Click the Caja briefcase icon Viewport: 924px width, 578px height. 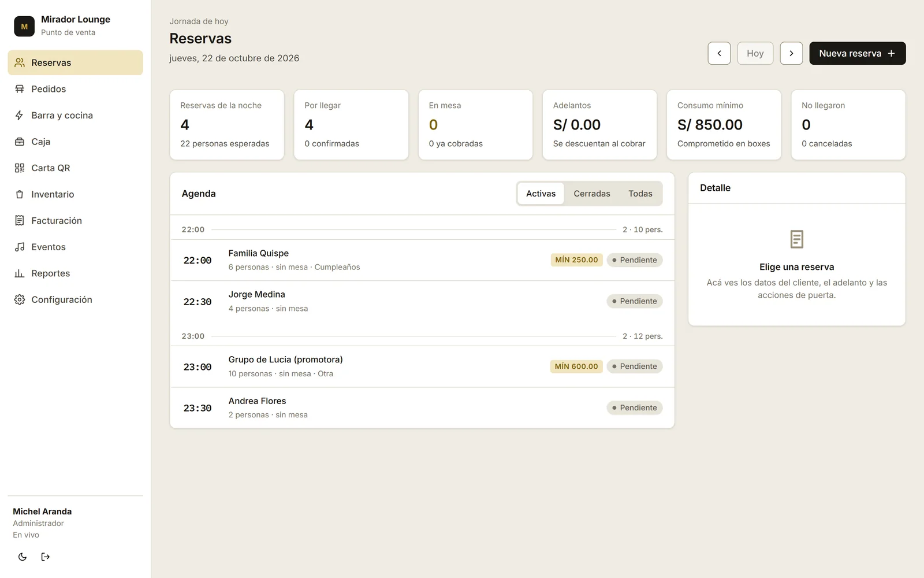pyautogui.click(x=20, y=142)
